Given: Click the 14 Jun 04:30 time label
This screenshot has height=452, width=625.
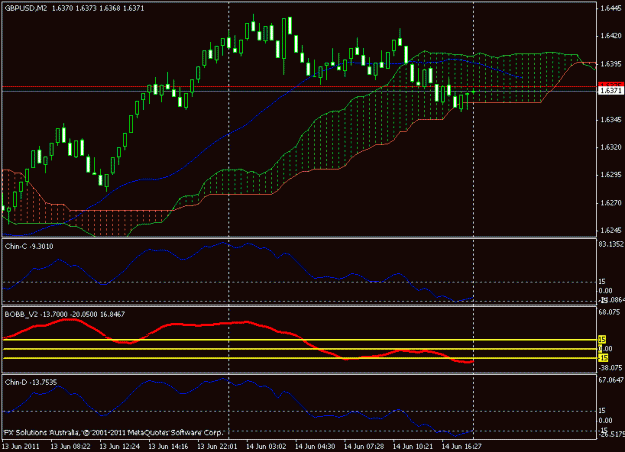Looking at the screenshot, I should tap(315, 446).
